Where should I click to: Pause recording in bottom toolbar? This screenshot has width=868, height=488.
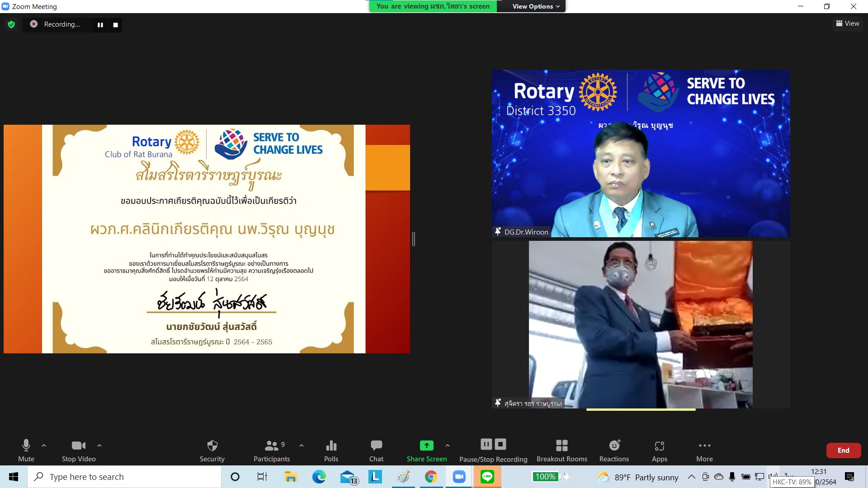(x=486, y=444)
